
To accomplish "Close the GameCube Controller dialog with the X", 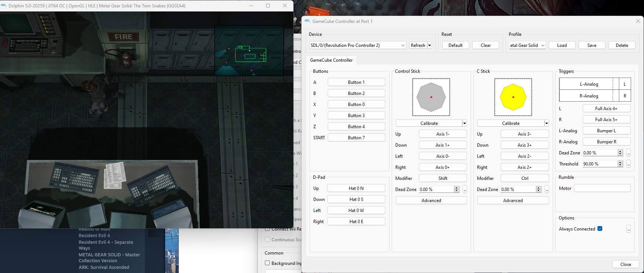I will 638,21.
